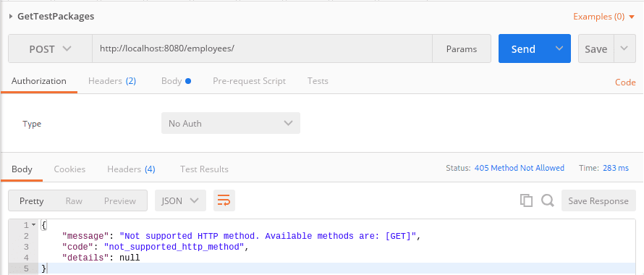The image size is (644, 275).
Task: Toggle word wrap icon in response
Action: [x=224, y=200]
